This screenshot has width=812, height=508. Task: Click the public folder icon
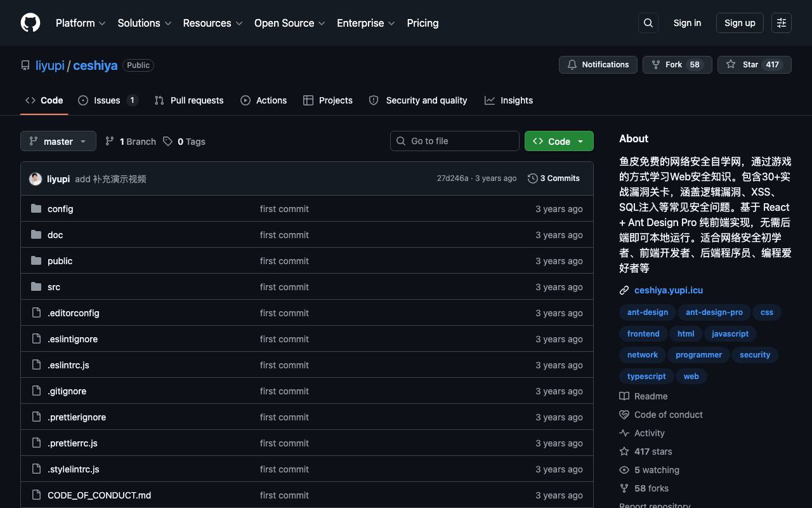36,260
